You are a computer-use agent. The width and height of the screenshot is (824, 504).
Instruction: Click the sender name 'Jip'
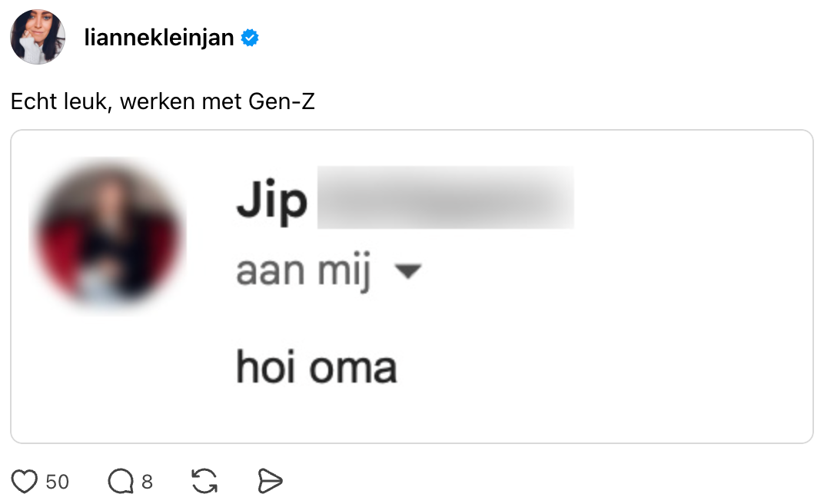(x=271, y=202)
